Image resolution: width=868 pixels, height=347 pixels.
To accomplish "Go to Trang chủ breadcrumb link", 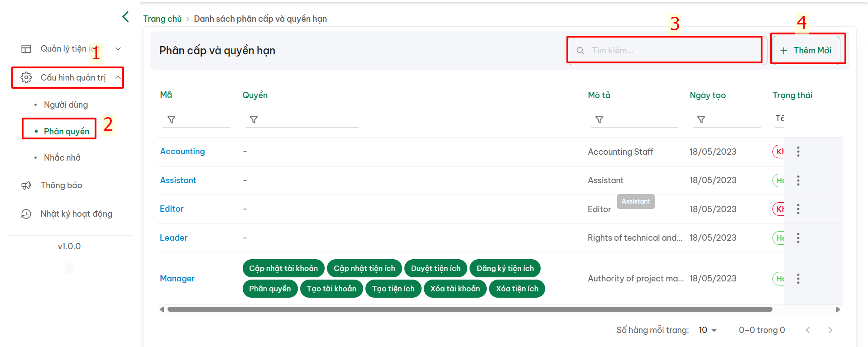I will (x=162, y=19).
